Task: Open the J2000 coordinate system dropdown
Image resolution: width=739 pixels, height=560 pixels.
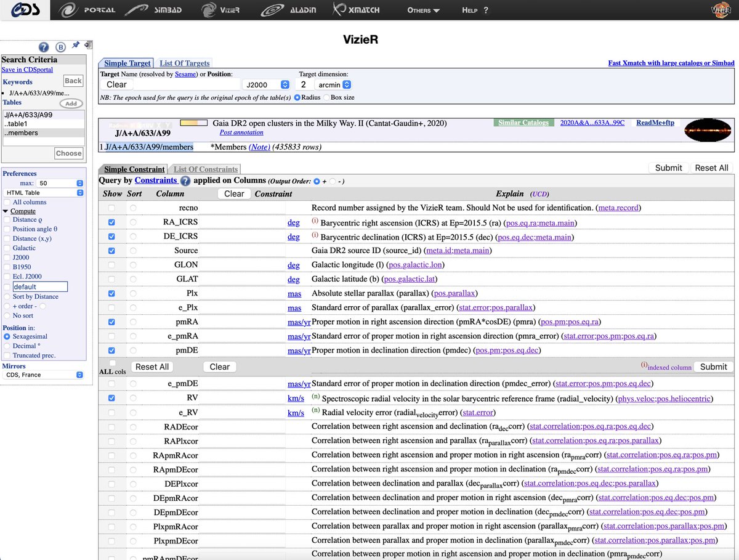Action: point(266,84)
